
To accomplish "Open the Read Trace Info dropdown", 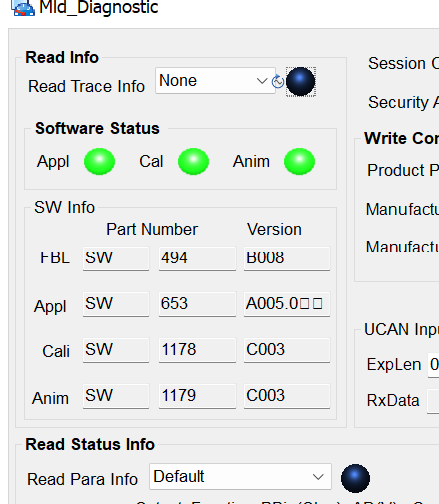I will click(x=216, y=81).
